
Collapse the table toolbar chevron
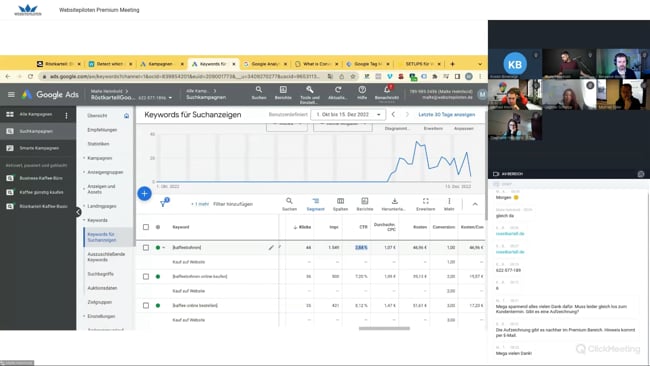pos(475,204)
